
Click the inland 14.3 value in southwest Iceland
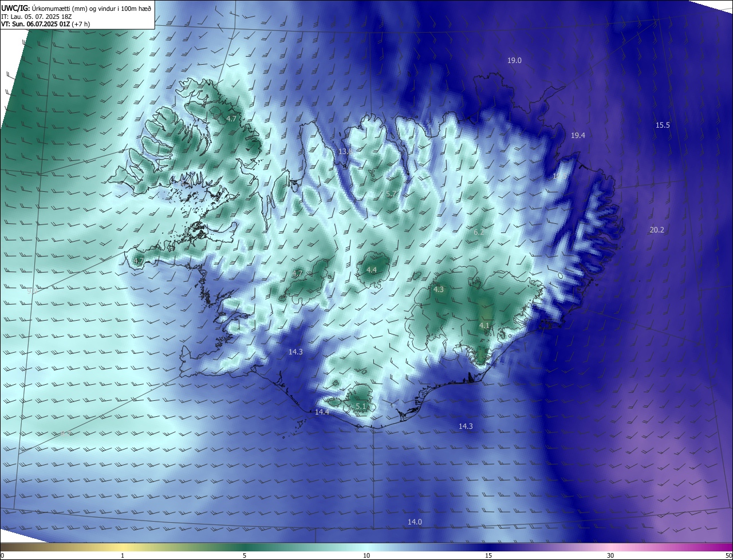tap(295, 352)
